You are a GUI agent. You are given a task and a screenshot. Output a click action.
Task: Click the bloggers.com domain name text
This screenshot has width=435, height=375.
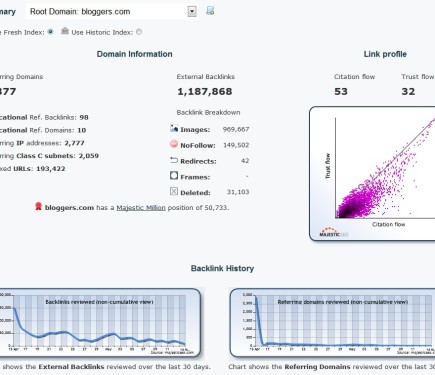click(x=69, y=208)
